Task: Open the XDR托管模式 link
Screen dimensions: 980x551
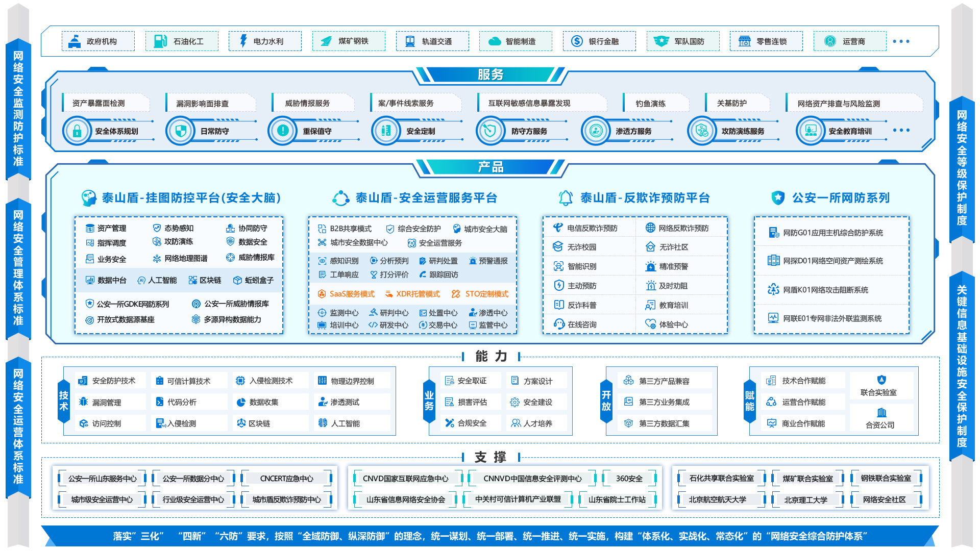Action: 418,294
